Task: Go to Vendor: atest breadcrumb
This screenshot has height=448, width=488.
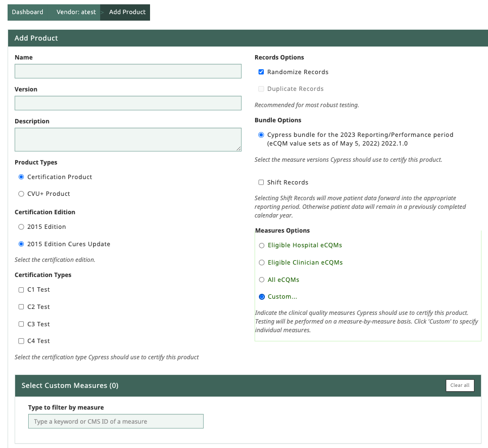Action: 76,12
